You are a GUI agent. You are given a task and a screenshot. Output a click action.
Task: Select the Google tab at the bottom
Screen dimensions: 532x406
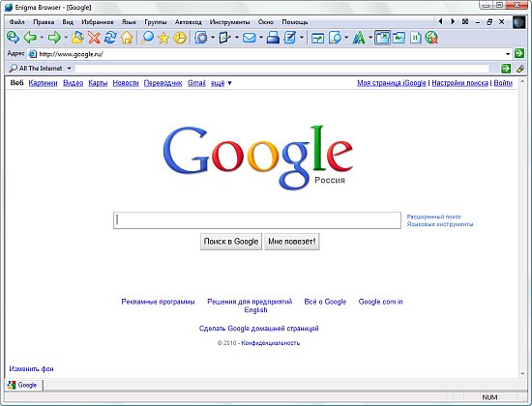coord(23,385)
